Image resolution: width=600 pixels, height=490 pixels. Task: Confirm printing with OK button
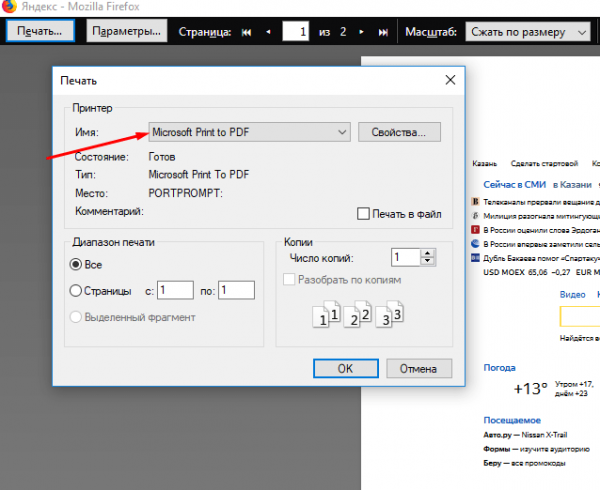346,368
